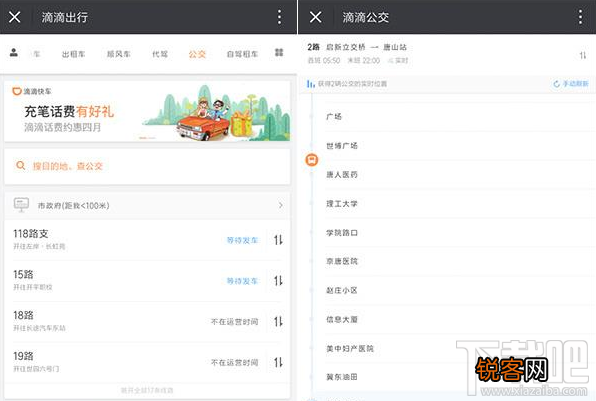Select the 学院路口 stop

point(342,232)
